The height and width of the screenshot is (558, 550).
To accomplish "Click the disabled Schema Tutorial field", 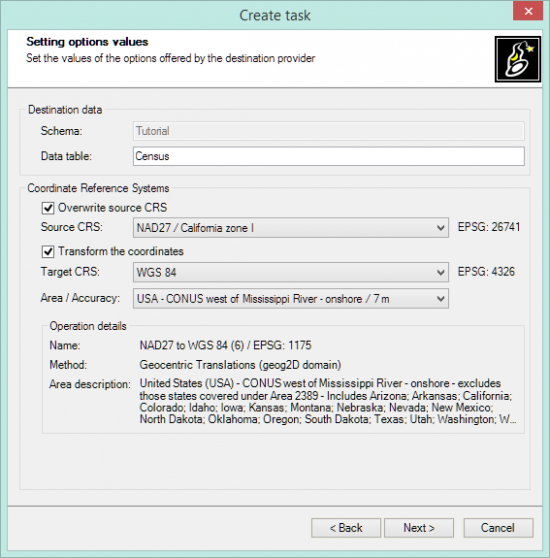I will point(329,131).
